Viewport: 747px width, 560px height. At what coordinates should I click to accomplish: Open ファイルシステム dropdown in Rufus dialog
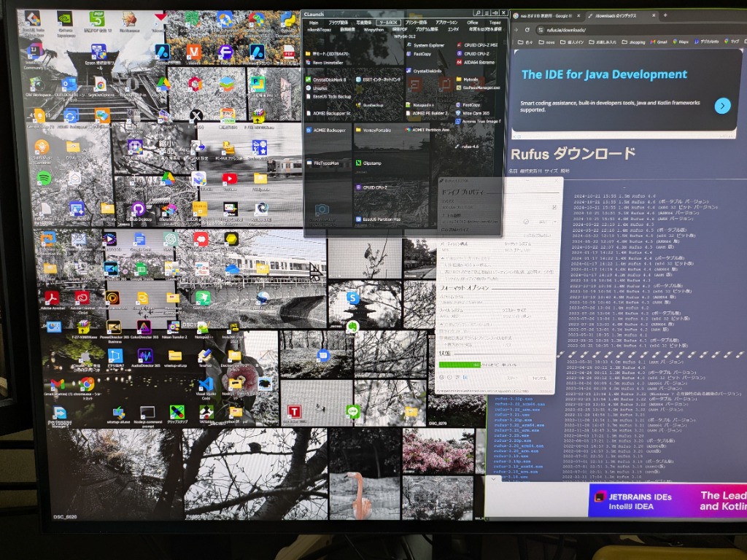click(468, 316)
